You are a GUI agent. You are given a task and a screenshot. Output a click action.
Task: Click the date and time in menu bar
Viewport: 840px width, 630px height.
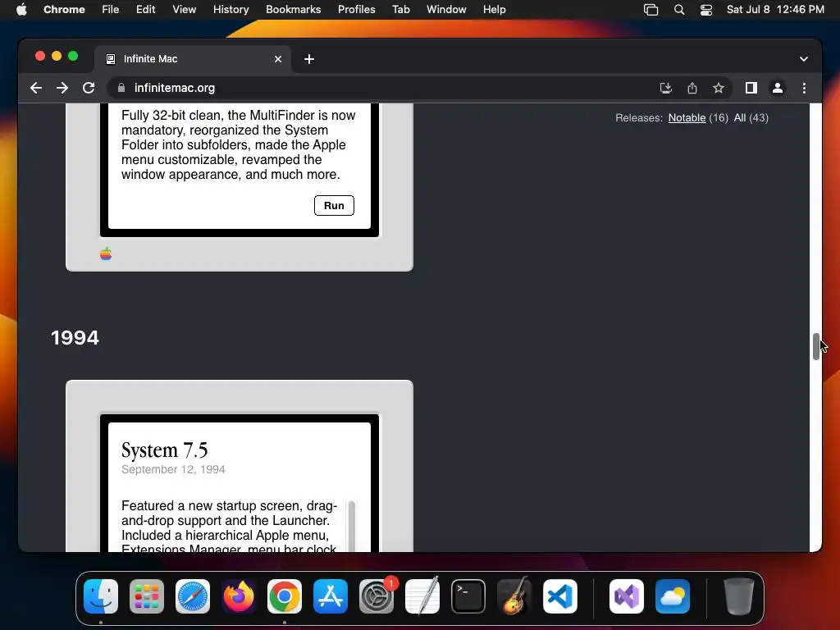[775, 10]
